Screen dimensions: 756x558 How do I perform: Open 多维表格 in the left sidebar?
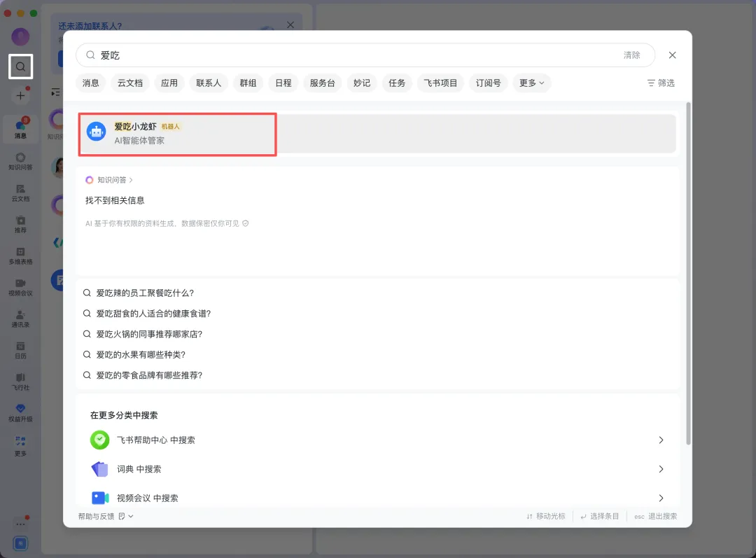(x=21, y=256)
